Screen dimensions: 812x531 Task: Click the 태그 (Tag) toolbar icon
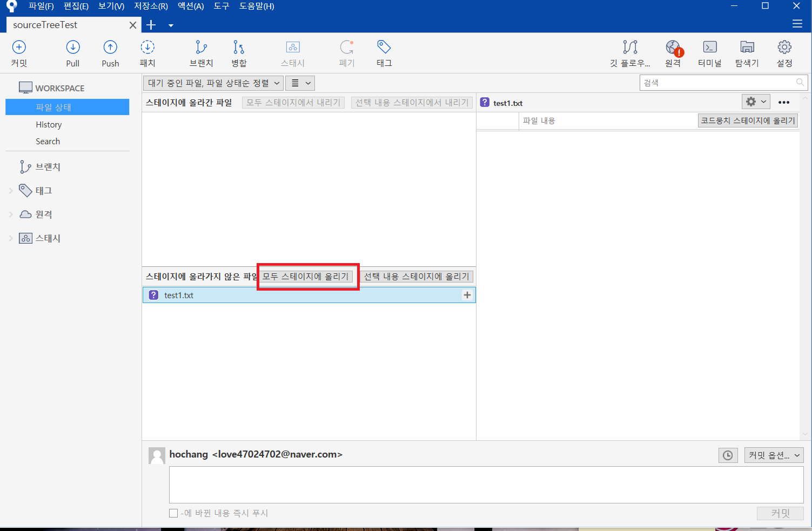point(384,48)
